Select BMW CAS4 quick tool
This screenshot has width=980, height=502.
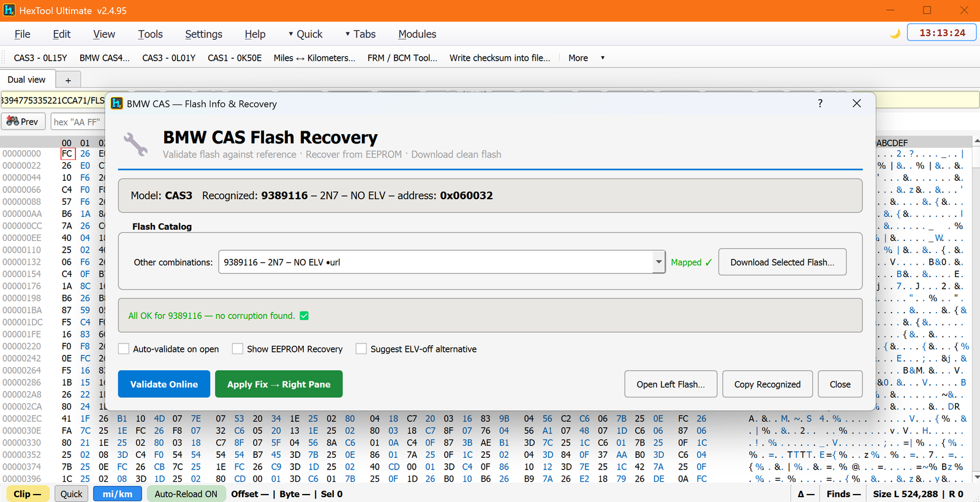[x=105, y=58]
